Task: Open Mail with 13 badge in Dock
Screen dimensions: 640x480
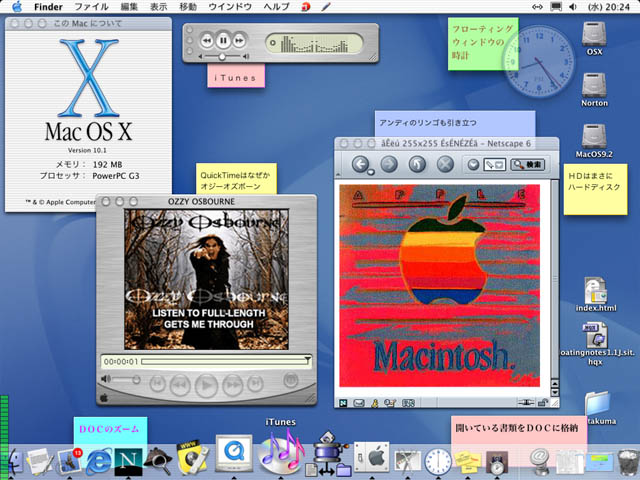Action: point(69,461)
